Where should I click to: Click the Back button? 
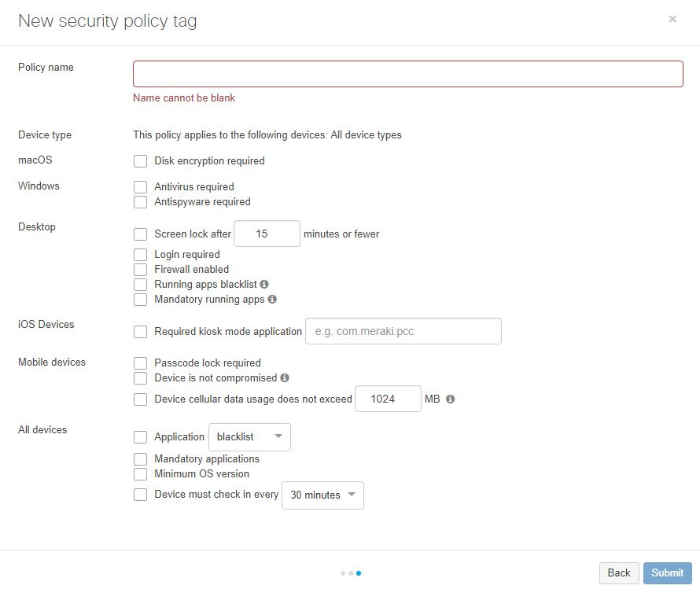pyautogui.click(x=619, y=573)
